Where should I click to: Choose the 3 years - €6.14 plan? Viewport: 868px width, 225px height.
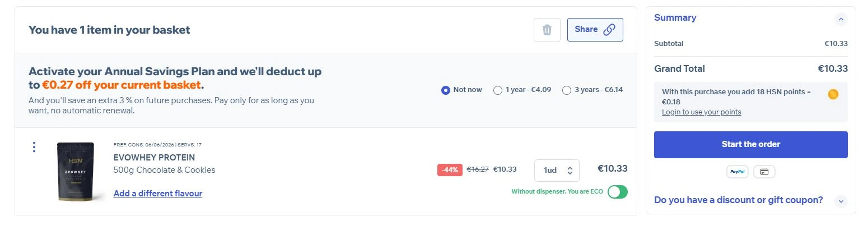(x=567, y=90)
